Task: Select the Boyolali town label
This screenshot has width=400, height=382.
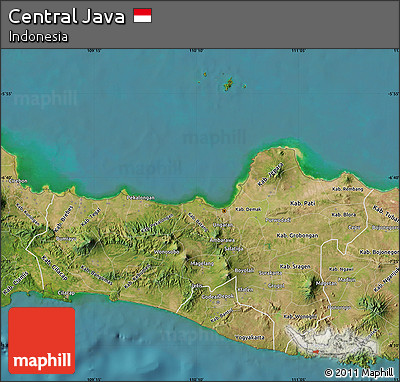Action: pyautogui.click(x=244, y=270)
